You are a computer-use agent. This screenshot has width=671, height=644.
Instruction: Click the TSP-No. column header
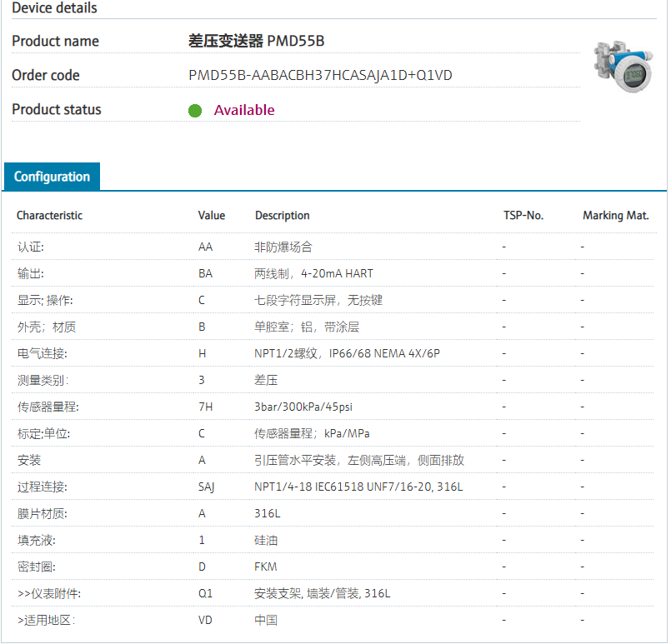pos(523,215)
